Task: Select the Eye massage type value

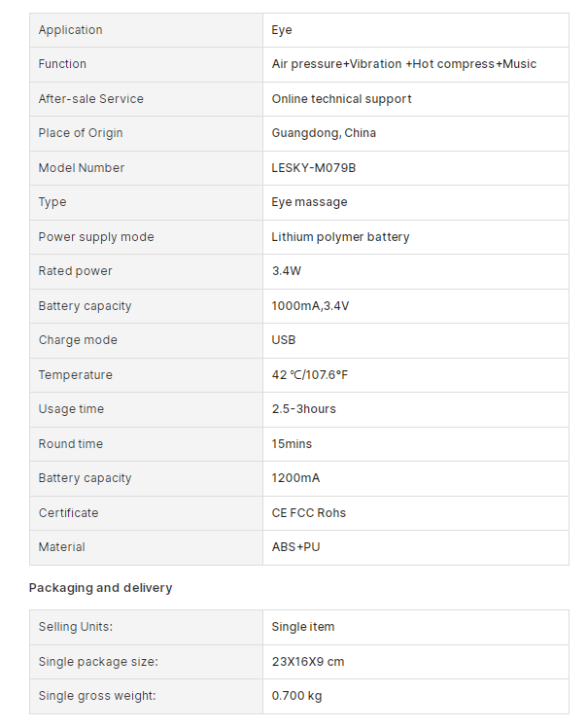Action: 309,202
